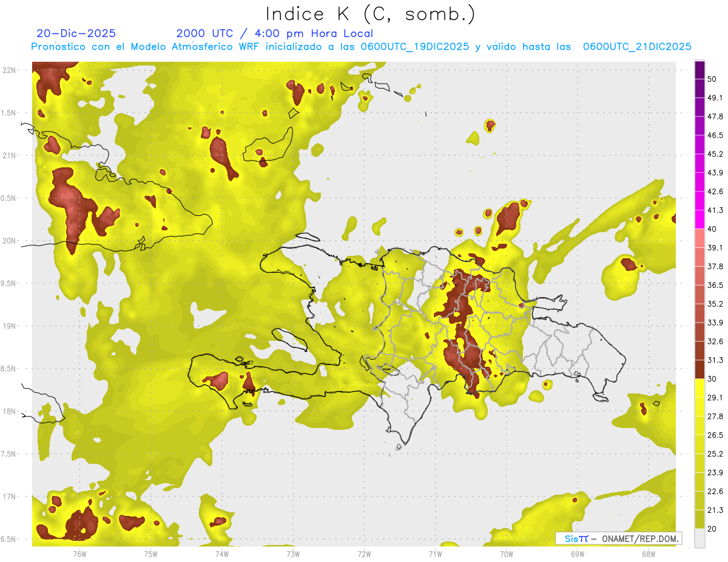
Task: Click the colorbar label '50'
Action: [x=712, y=79]
